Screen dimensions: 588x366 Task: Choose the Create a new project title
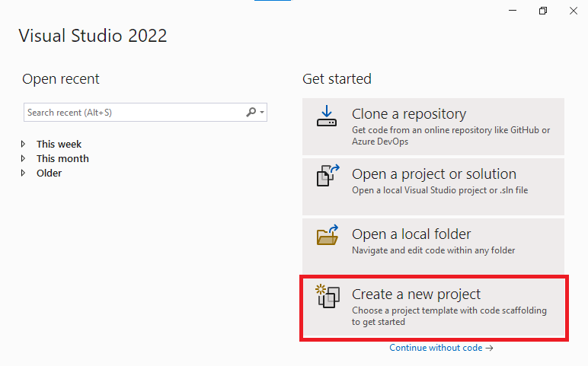tap(416, 294)
